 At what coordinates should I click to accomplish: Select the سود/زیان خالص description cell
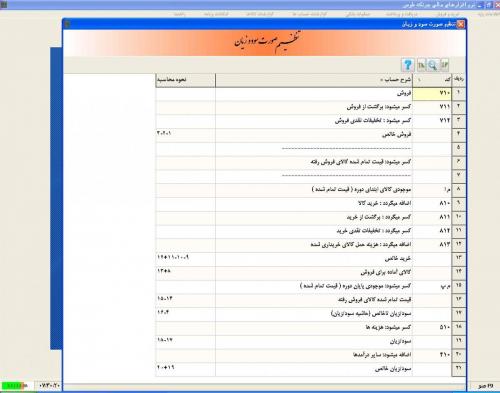click(314, 369)
